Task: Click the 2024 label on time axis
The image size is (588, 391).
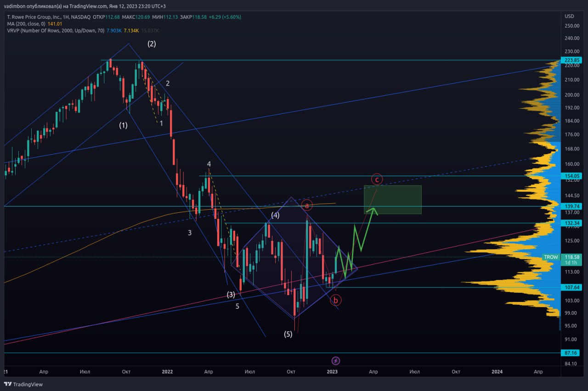Action: tap(497, 371)
